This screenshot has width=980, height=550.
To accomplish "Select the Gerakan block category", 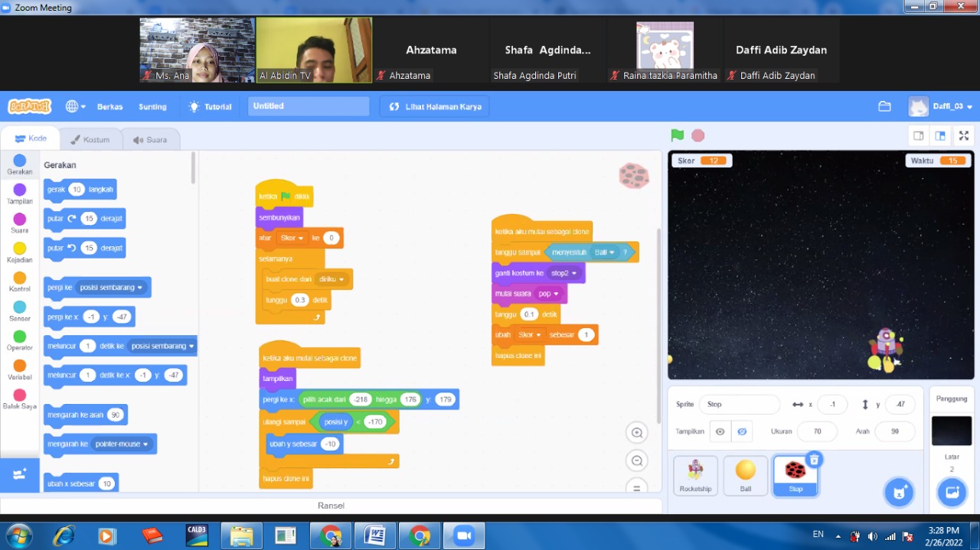I will click(x=20, y=164).
